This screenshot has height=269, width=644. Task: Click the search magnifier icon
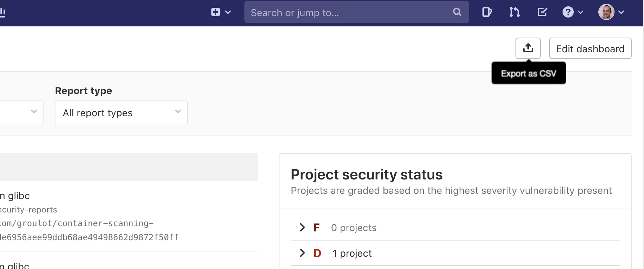457,12
